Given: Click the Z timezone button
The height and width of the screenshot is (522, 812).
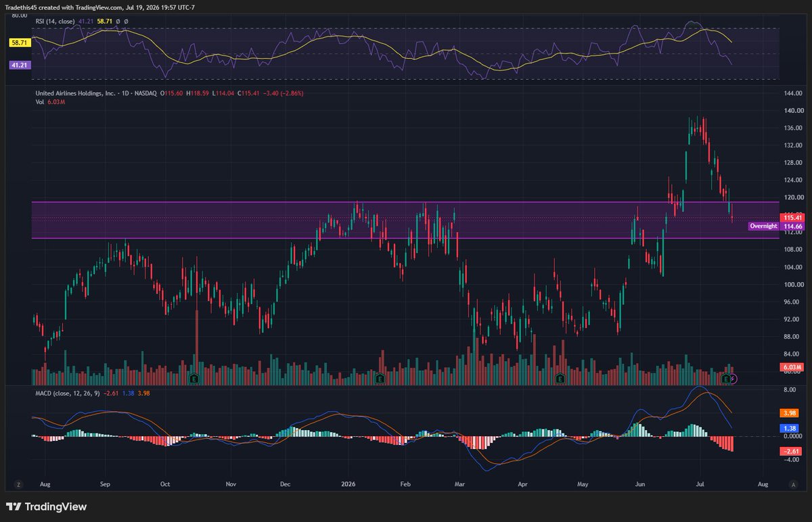Looking at the screenshot, I should pyautogui.click(x=20, y=484).
